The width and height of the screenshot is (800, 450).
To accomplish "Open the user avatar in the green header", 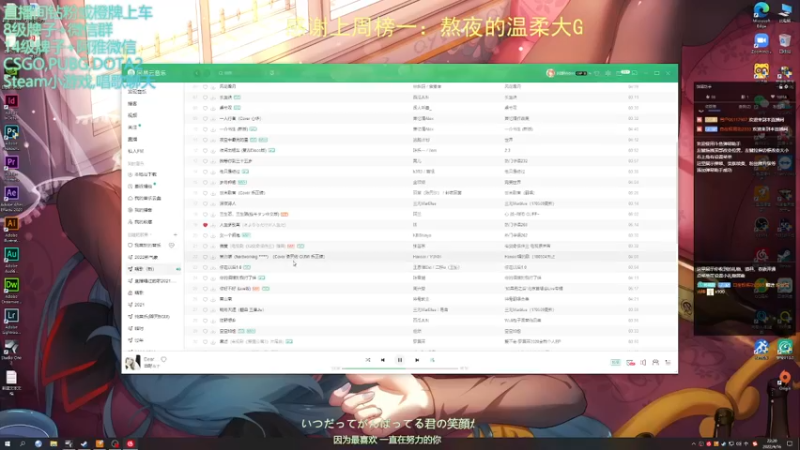I will (x=550, y=73).
